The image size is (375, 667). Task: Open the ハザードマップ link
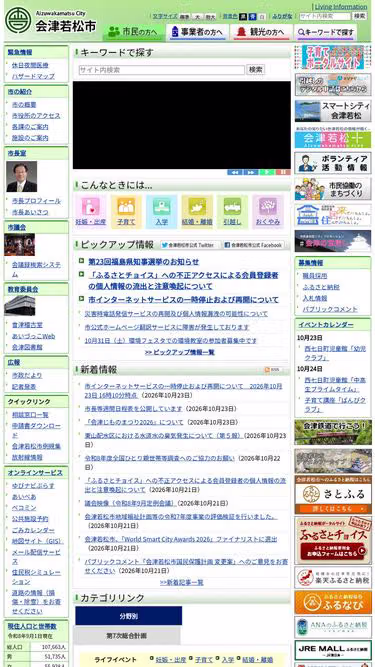coord(33,77)
